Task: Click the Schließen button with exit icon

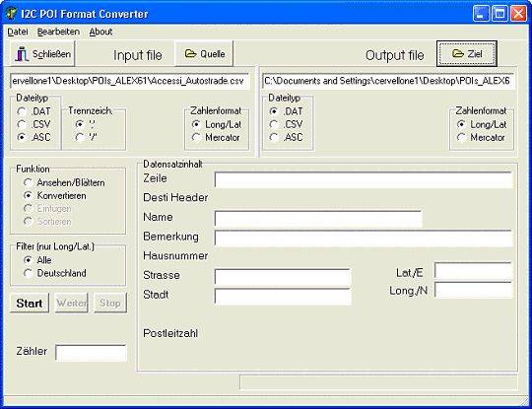Action: pos(42,53)
